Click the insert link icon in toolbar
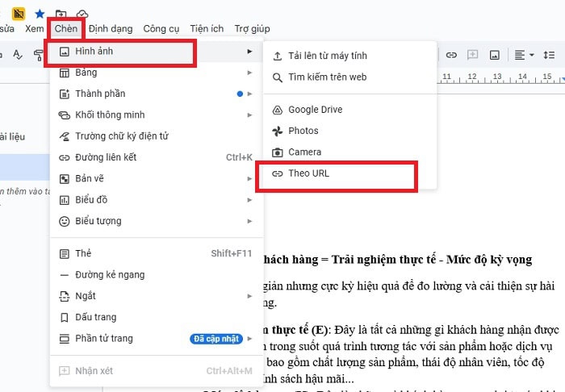 coord(452,55)
